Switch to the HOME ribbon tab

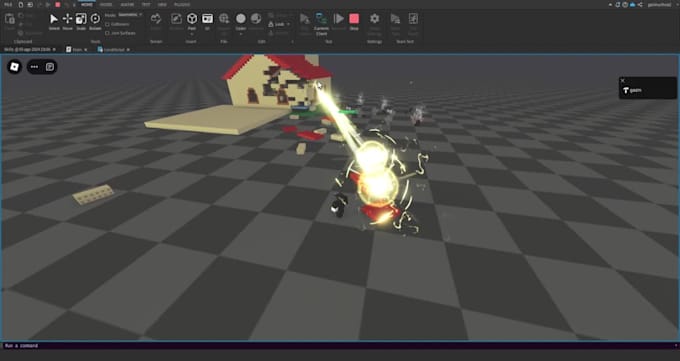pos(87,4)
